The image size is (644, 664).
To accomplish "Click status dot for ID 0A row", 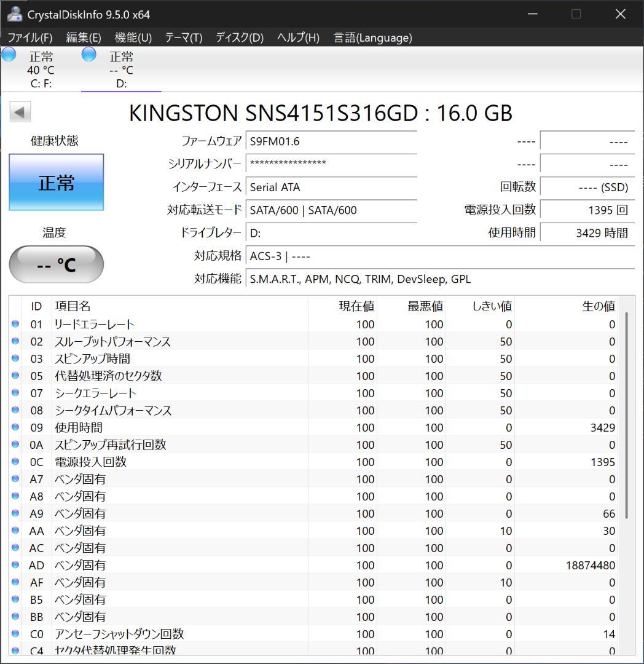I will pyautogui.click(x=15, y=445).
